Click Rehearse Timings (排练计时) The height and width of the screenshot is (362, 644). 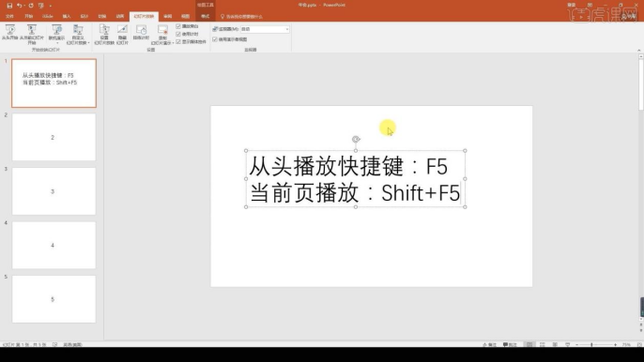141,33
